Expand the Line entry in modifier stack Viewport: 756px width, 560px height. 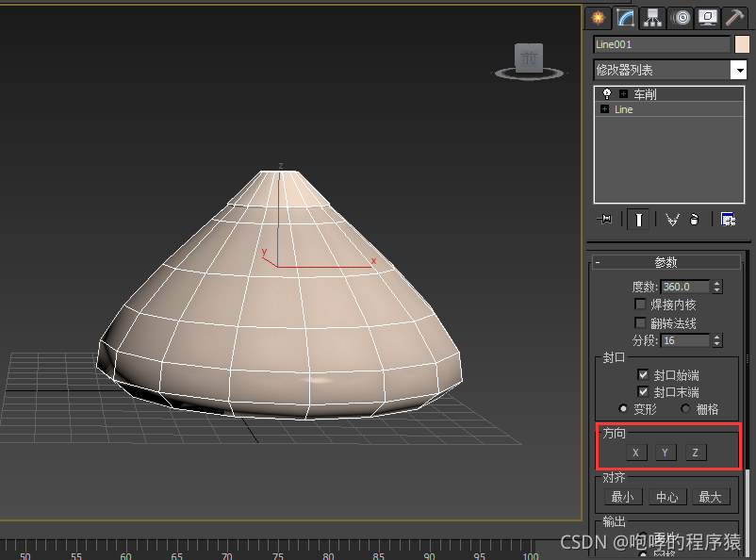click(604, 109)
